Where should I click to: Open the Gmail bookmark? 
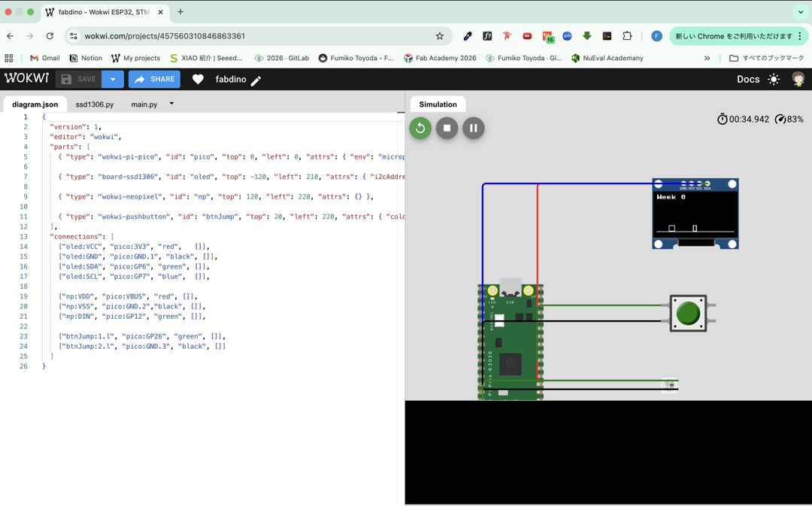tap(45, 58)
